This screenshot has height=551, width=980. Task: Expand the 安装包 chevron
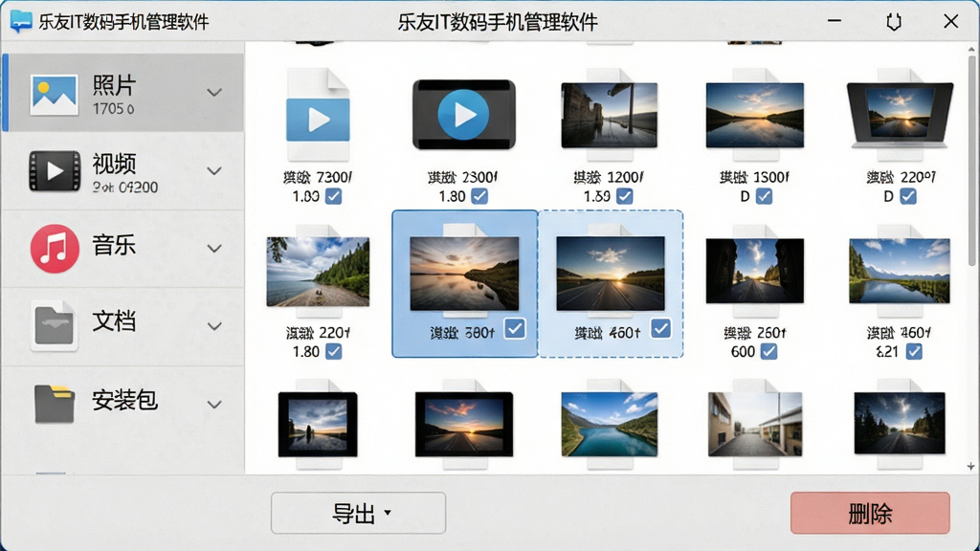(214, 405)
